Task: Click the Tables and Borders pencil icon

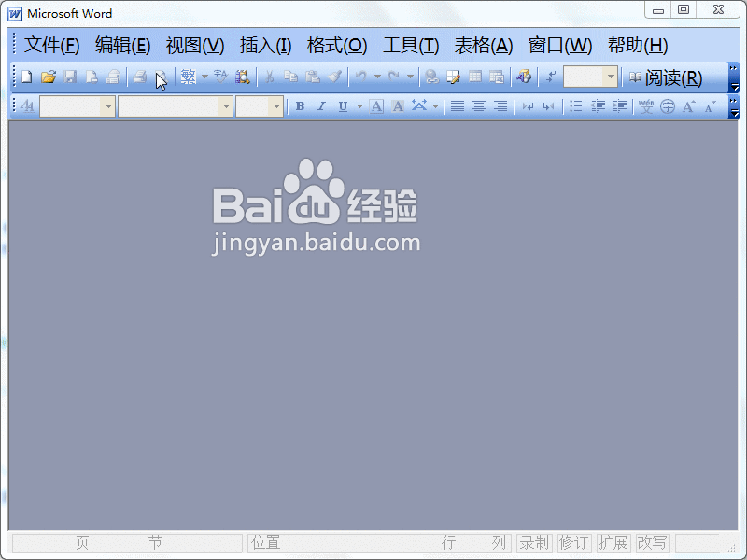Action: [x=453, y=77]
